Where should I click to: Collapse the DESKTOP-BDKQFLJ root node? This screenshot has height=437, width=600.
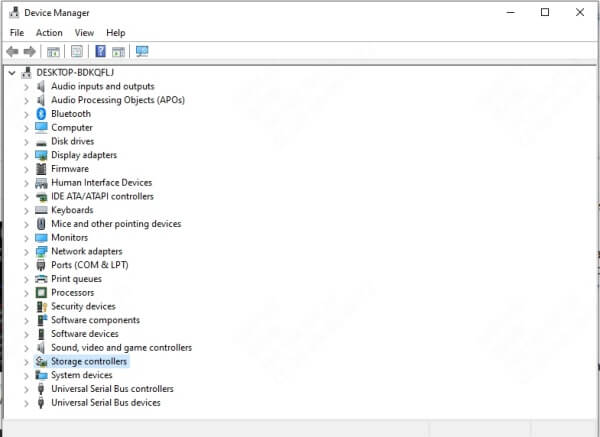(12, 72)
